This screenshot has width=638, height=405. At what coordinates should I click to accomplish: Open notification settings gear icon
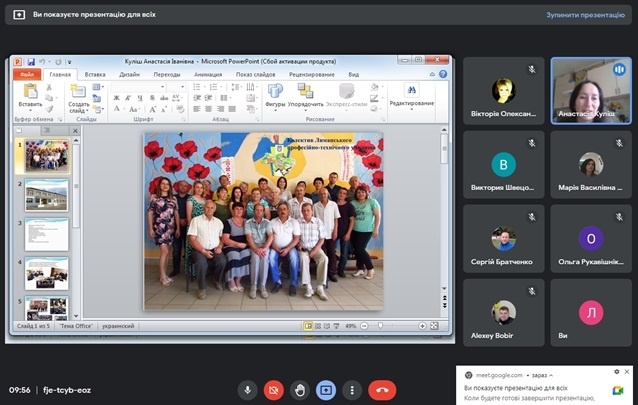pos(617,373)
